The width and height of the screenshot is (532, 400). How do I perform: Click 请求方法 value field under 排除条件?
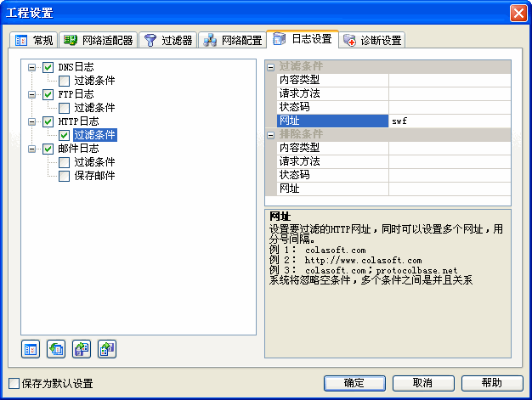(450, 161)
